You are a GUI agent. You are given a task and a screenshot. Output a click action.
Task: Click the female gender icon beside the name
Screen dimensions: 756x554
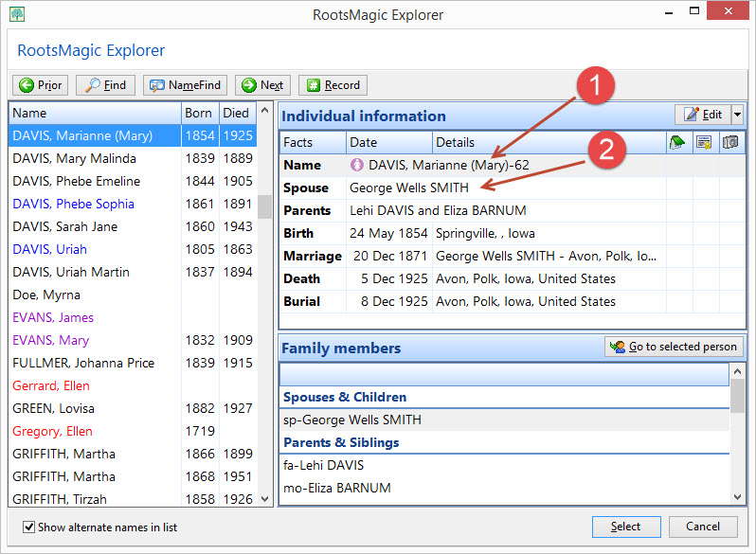point(357,165)
